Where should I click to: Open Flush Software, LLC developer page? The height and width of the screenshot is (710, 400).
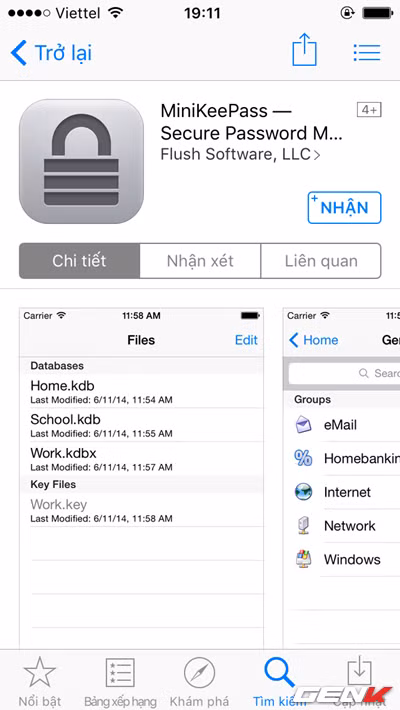point(236,154)
